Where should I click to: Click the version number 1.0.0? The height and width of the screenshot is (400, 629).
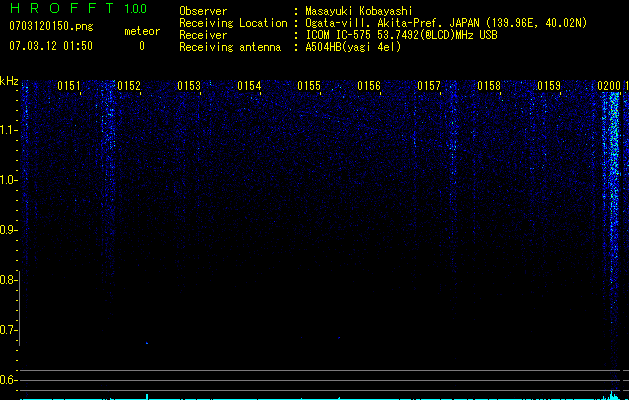click(136, 9)
